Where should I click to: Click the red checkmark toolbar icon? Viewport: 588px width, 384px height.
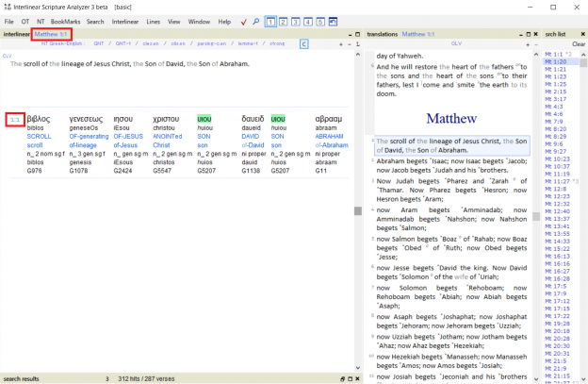pos(244,22)
